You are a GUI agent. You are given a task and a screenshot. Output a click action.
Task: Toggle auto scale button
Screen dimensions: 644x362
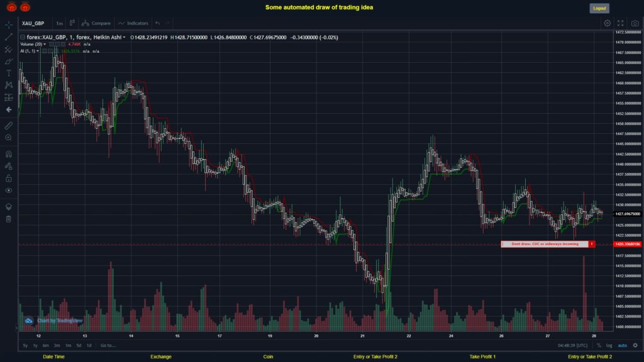623,346
